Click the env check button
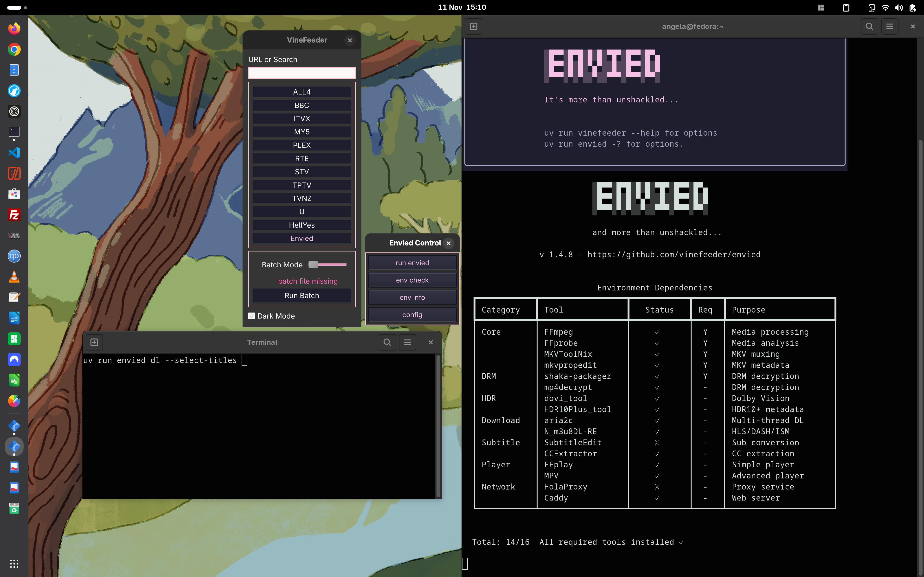 coord(412,280)
